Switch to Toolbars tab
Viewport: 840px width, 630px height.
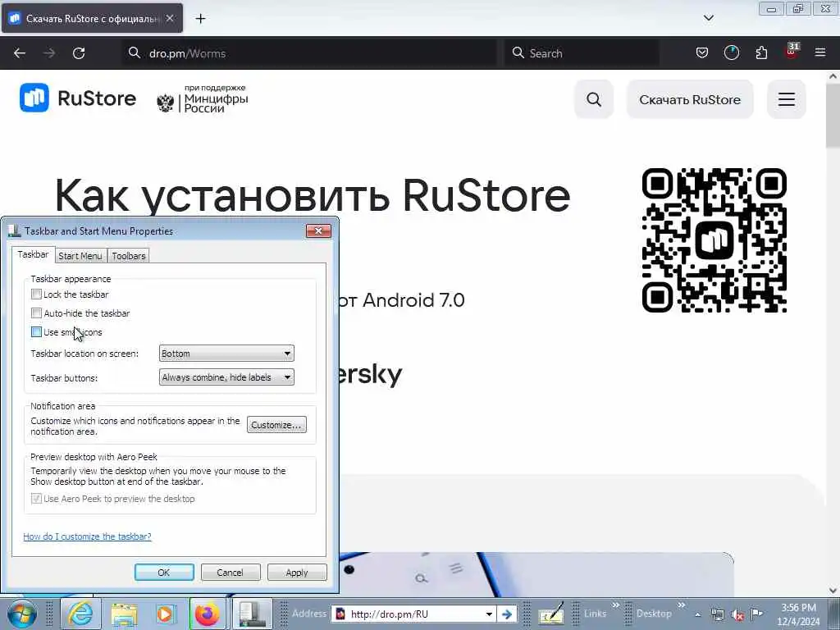point(129,256)
